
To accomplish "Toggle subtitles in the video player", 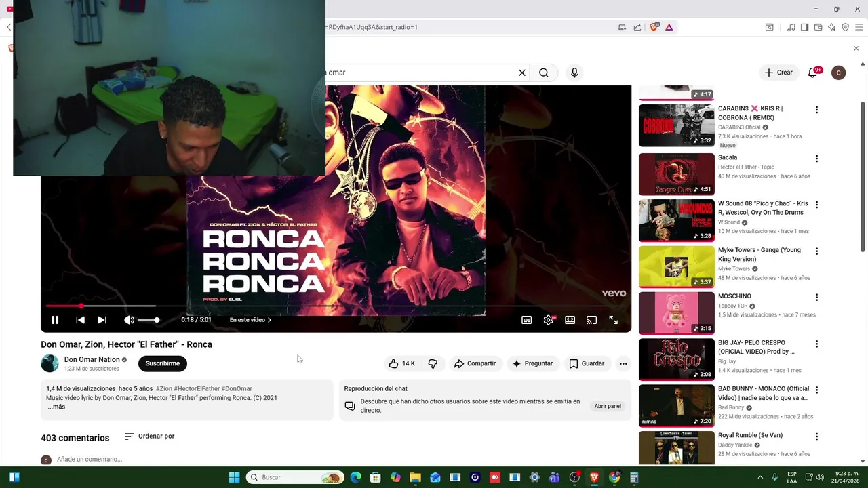I will [x=526, y=320].
